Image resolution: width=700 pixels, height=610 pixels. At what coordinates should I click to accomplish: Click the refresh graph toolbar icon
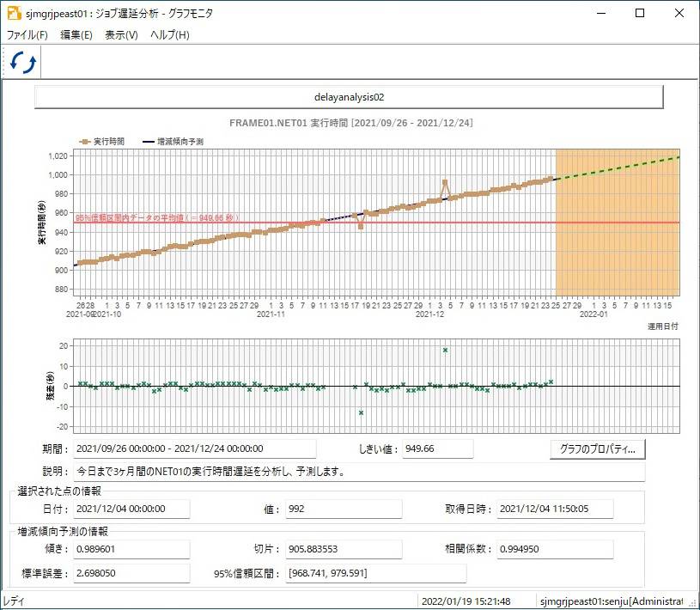pyautogui.click(x=23, y=63)
